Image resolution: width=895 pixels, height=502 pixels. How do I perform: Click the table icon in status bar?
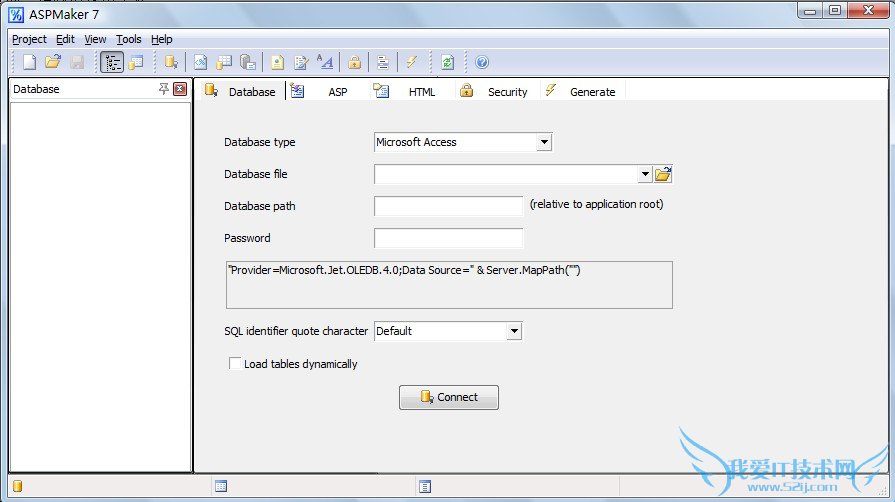221,486
